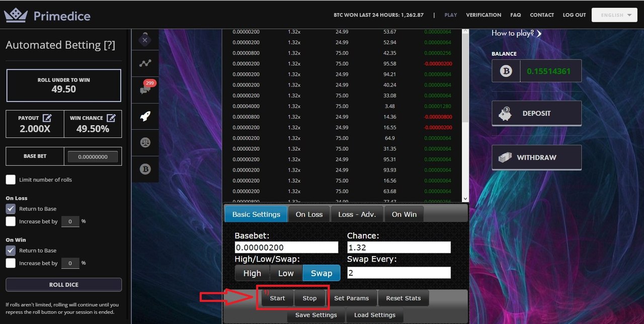Image resolution: width=644 pixels, height=324 pixels.
Task: Edit payout with the pencil icon
Action: pyautogui.click(x=47, y=118)
